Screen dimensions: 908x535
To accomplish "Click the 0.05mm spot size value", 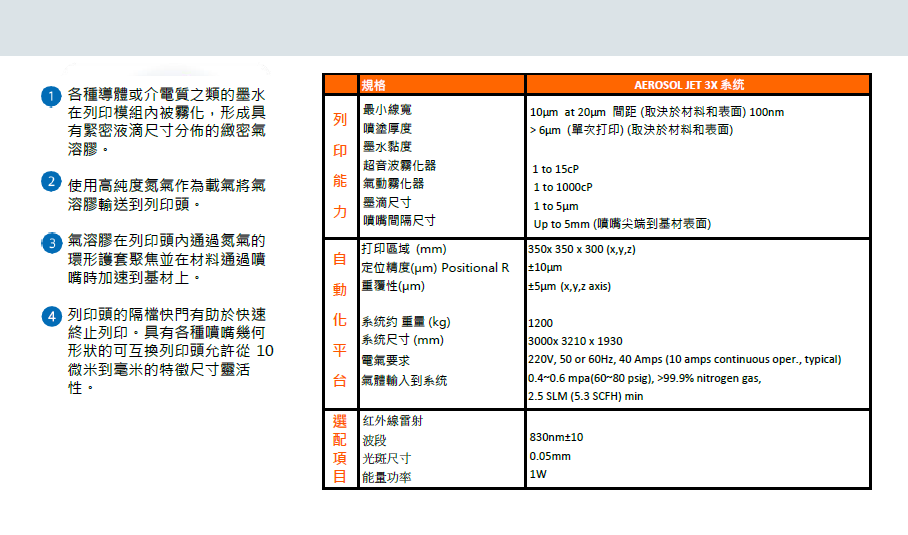I will [550, 456].
